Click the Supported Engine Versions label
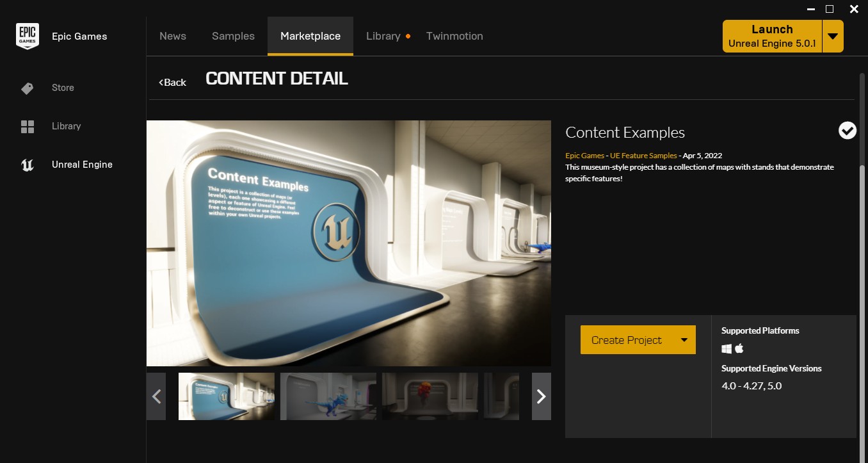This screenshot has width=868, height=463. click(771, 368)
